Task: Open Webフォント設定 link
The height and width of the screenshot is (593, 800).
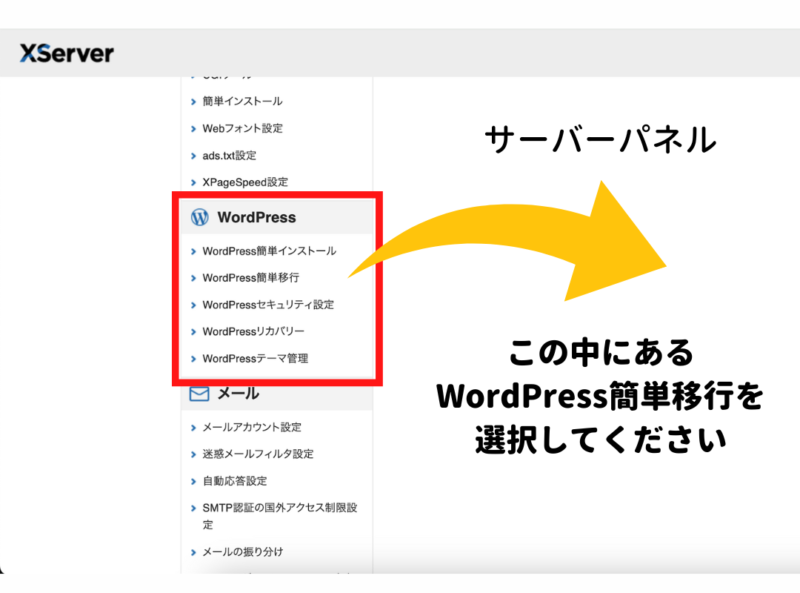Action: 242,128
